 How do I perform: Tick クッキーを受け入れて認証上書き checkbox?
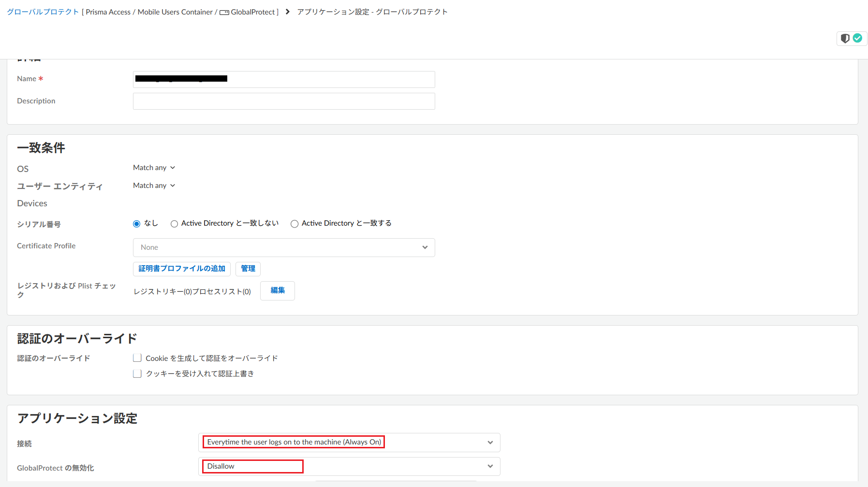137,373
